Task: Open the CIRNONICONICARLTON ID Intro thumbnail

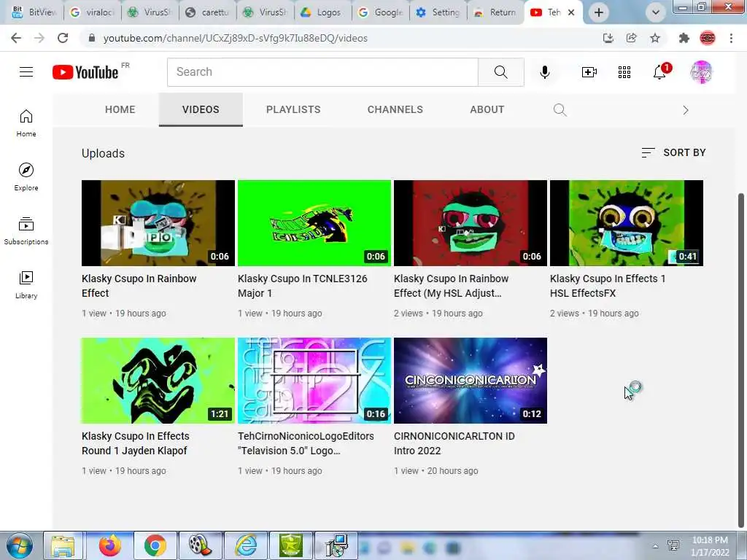Action: (x=471, y=381)
